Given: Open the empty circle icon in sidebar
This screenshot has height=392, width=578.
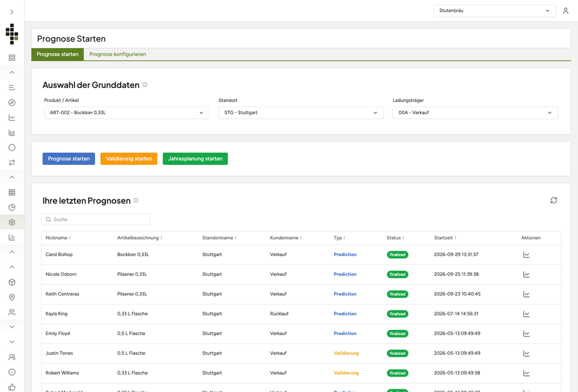Looking at the screenshot, I should pyautogui.click(x=12, y=148).
